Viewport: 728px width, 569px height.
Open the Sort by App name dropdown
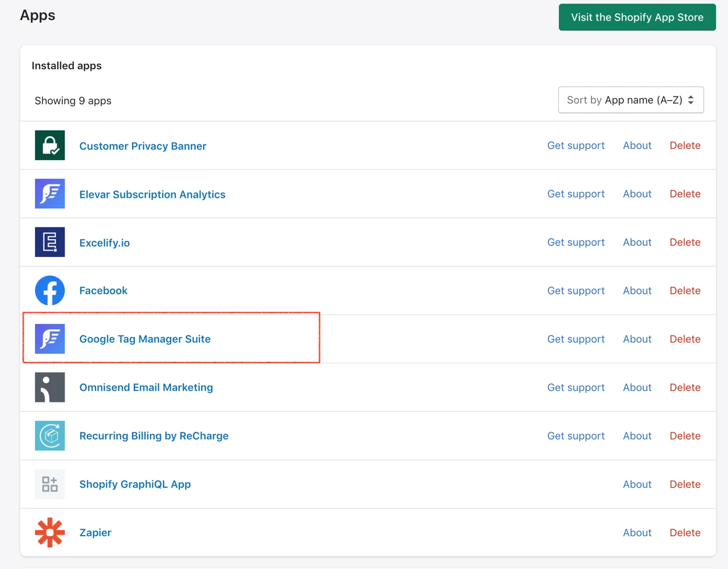[x=631, y=100]
